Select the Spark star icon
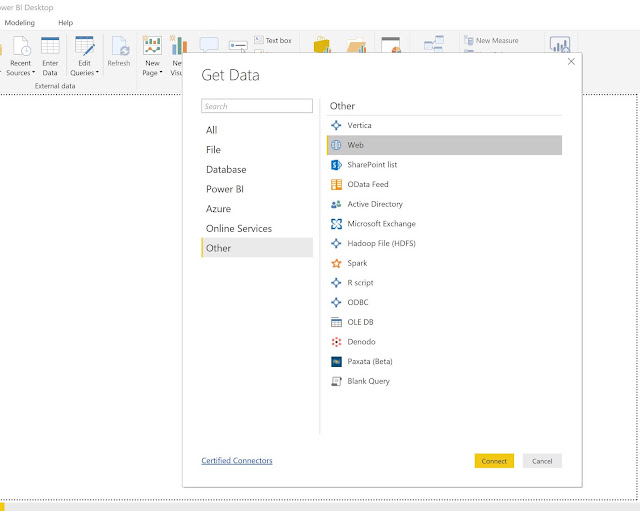The image size is (640, 511). (336, 263)
